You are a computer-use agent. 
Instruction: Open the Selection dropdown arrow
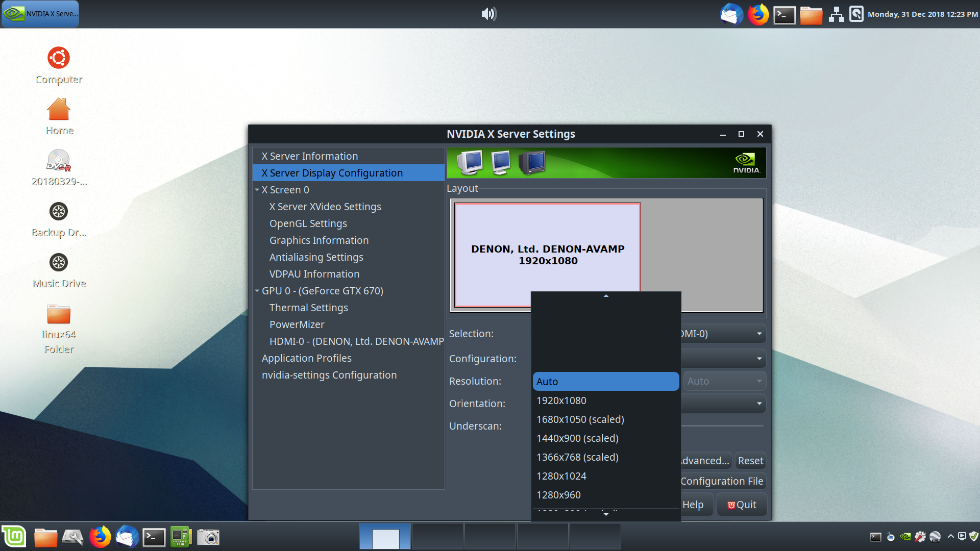click(759, 334)
